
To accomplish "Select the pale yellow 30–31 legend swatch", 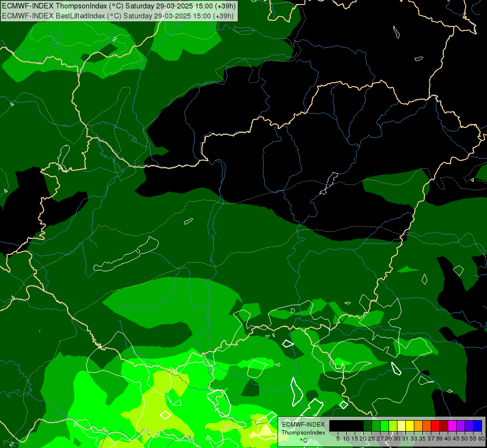I will coord(401,426).
